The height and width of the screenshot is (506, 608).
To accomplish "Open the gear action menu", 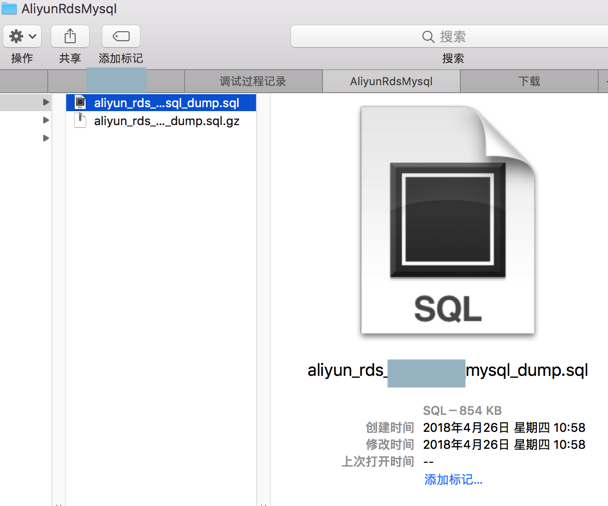I will pyautogui.click(x=22, y=36).
